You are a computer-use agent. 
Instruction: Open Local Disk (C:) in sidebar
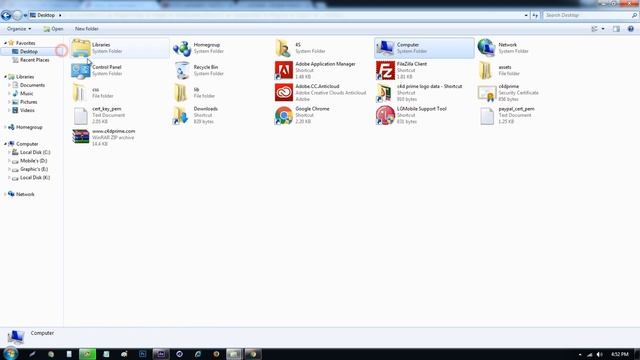coord(35,152)
